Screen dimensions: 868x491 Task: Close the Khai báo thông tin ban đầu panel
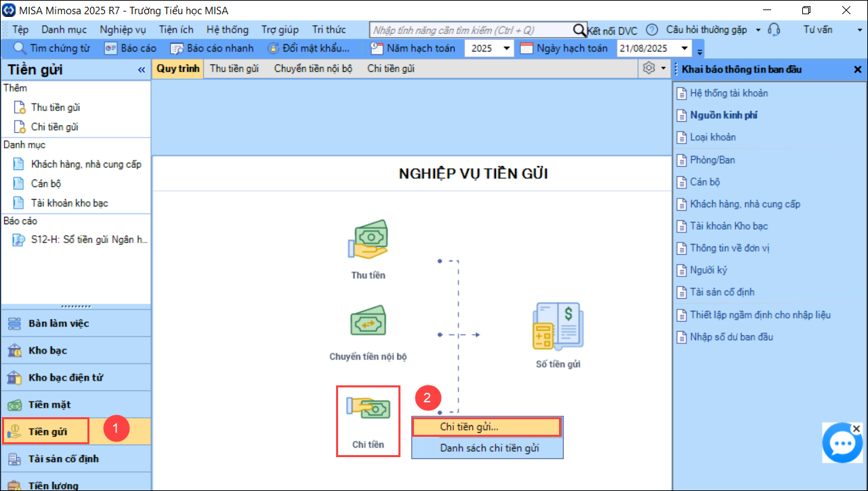(x=857, y=69)
